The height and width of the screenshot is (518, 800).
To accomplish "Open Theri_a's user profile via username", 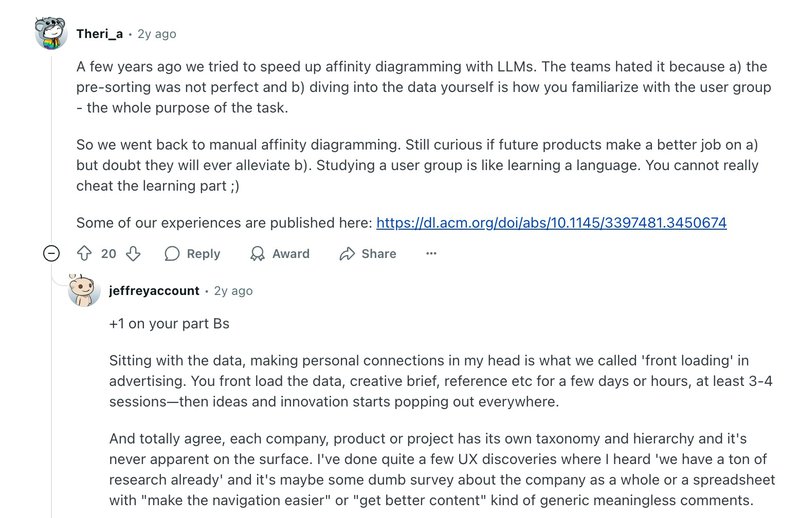I will (x=99, y=34).
